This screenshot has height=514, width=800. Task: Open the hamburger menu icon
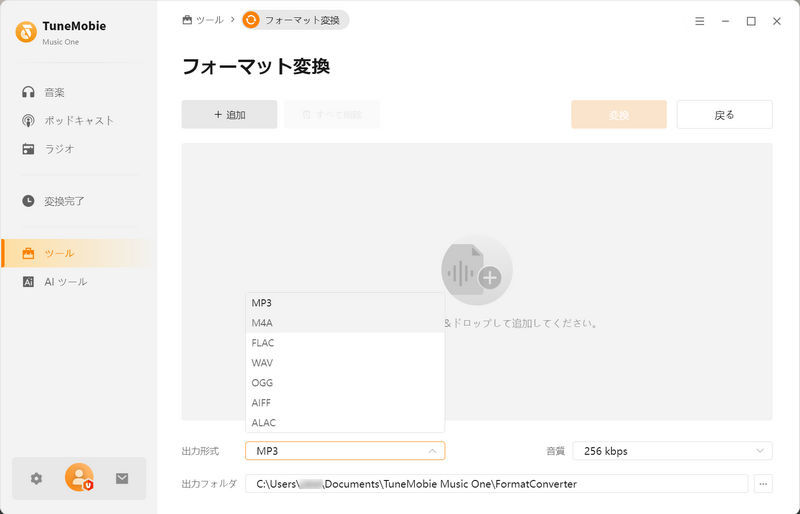(x=699, y=21)
